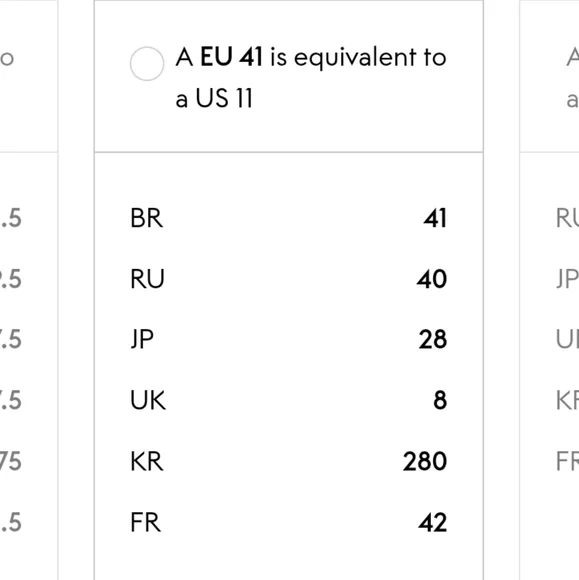Click the cut-off RU label in next card
579x580 pixels.
coord(567,218)
